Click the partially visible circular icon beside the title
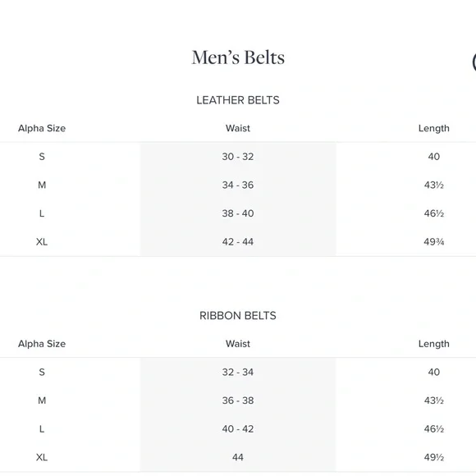The width and height of the screenshot is (476, 476). click(x=474, y=62)
